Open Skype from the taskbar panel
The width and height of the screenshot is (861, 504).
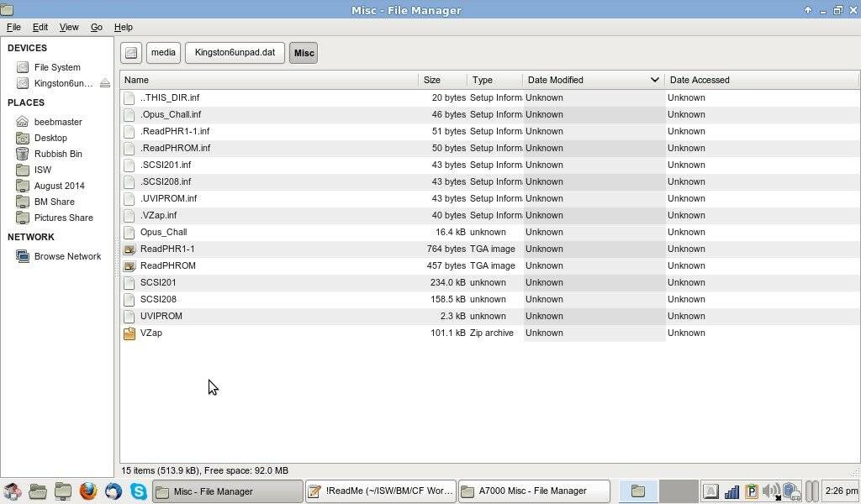click(x=138, y=491)
